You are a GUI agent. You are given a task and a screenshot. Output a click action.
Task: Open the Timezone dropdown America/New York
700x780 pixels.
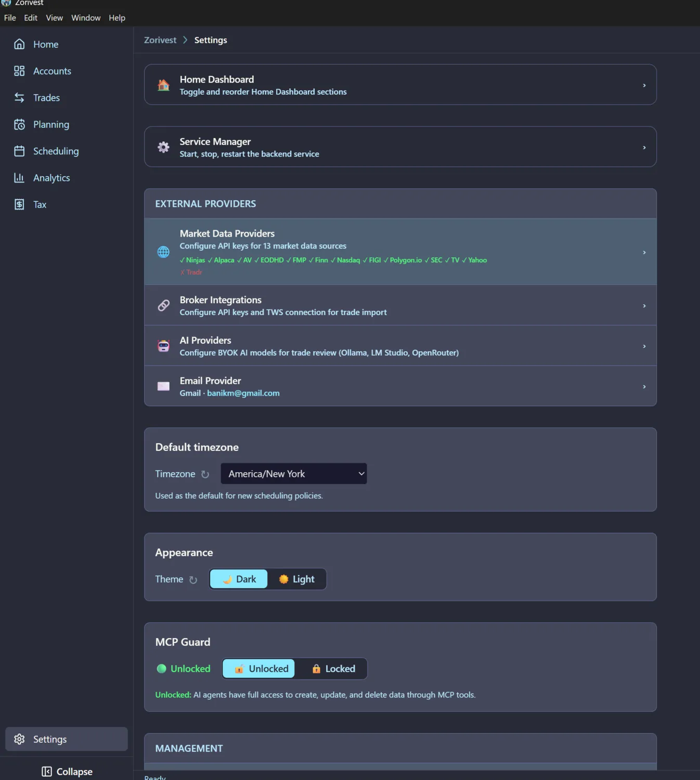pyautogui.click(x=294, y=474)
